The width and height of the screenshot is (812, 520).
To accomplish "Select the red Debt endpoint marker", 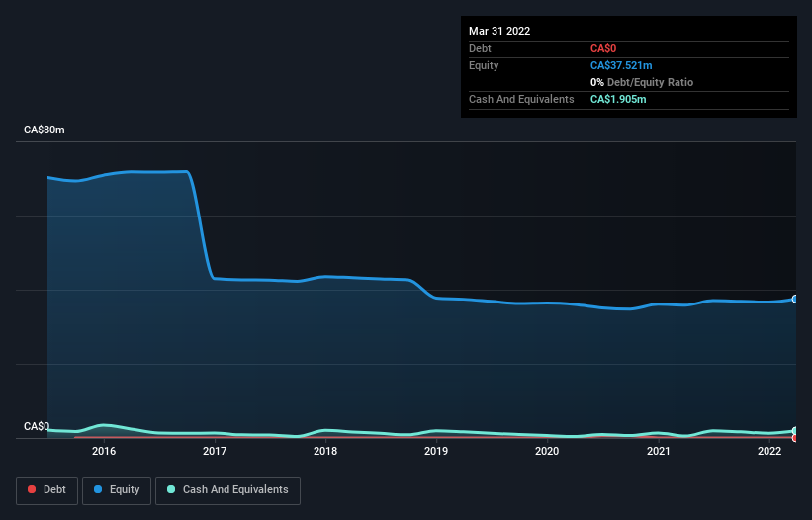I will click(x=795, y=438).
